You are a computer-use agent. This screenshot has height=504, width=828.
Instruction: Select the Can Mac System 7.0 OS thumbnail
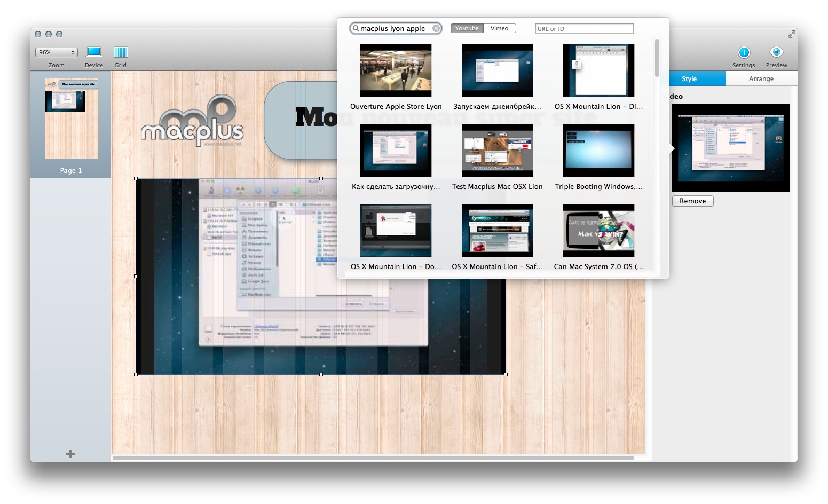(x=599, y=231)
